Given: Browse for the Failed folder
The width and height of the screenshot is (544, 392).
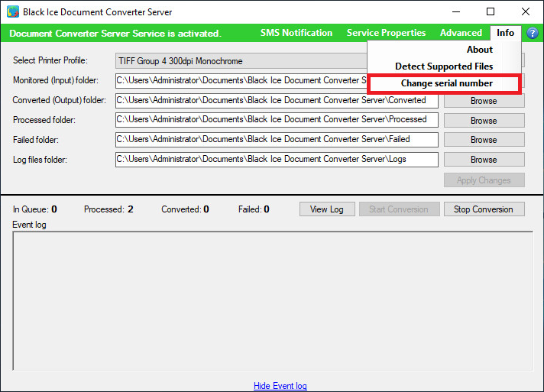Looking at the screenshot, I should pos(484,140).
